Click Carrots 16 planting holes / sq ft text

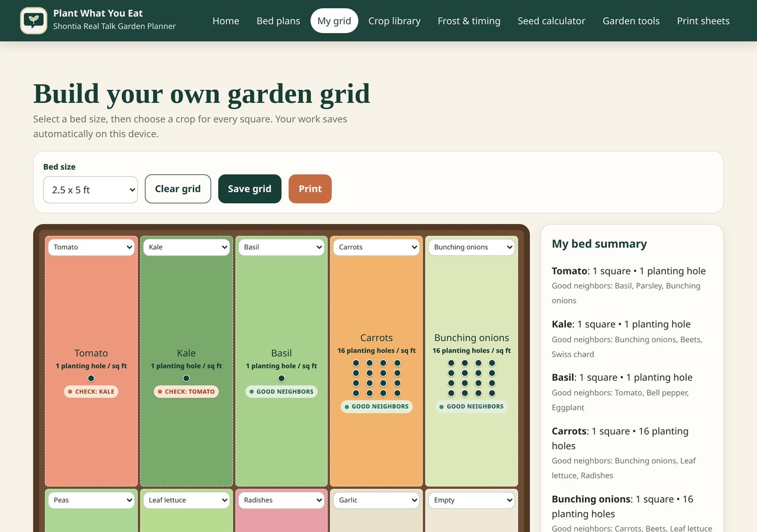point(376,351)
